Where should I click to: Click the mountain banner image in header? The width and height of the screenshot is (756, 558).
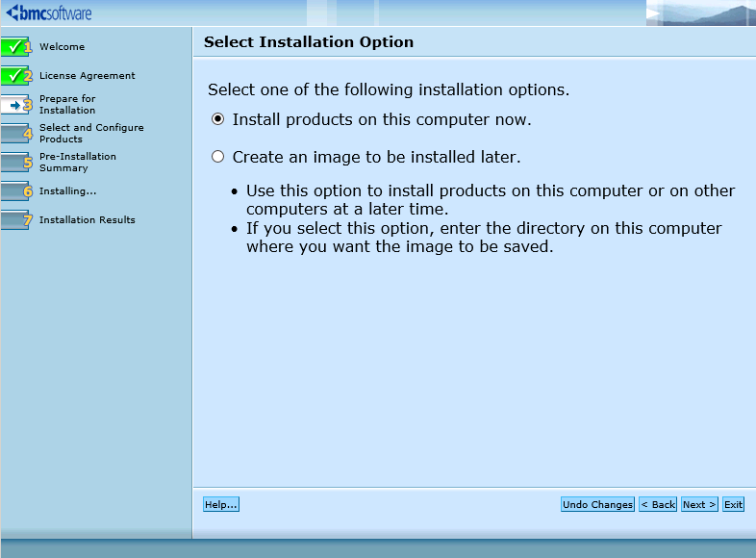pos(700,13)
